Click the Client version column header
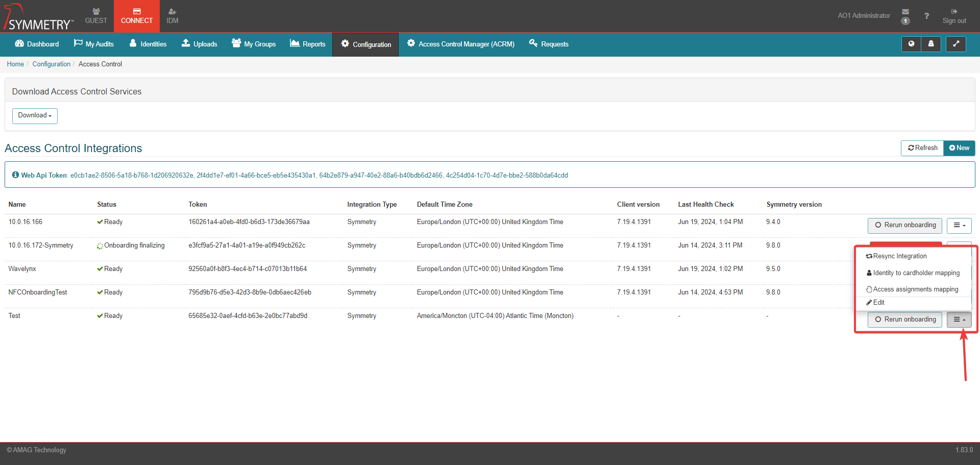This screenshot has width=980, height=465. [638, 205]
